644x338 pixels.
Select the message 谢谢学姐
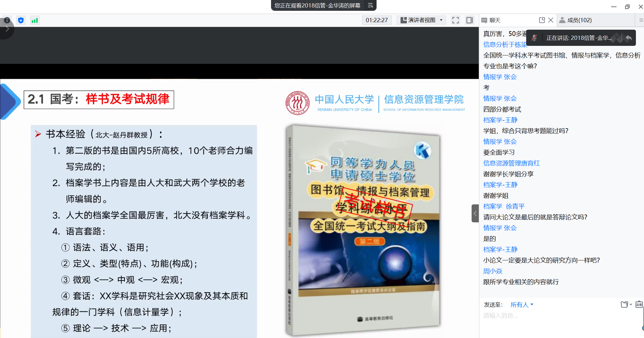click(x=496, y=196)
